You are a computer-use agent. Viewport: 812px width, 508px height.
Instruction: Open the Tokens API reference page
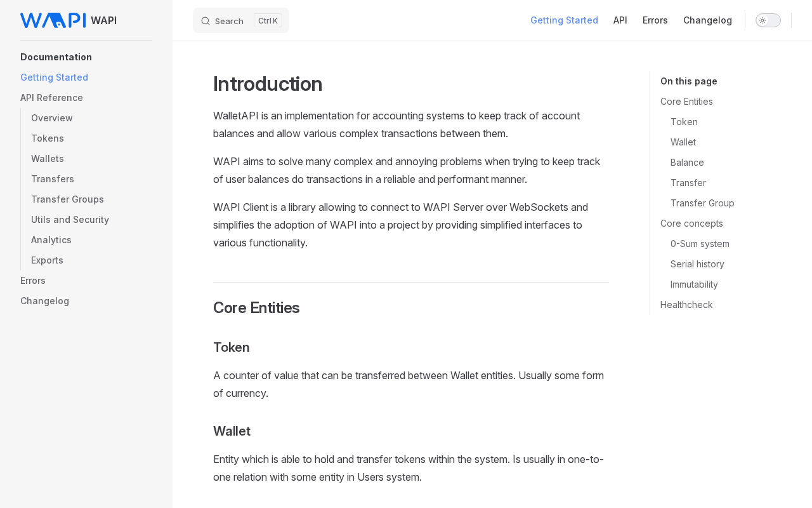point(48,138)
